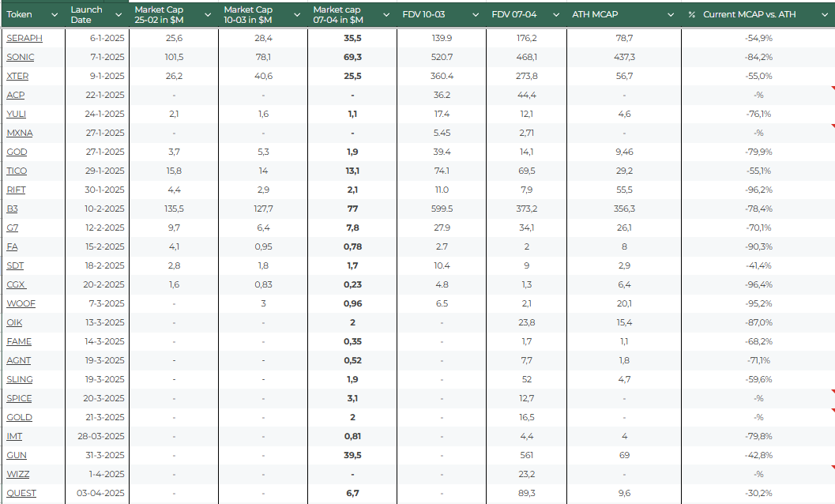Image resolution: width=835 pixels, height=504 pixels.
Task: Select B3 FDV 599.5 cell
Action: click(442, 209)
